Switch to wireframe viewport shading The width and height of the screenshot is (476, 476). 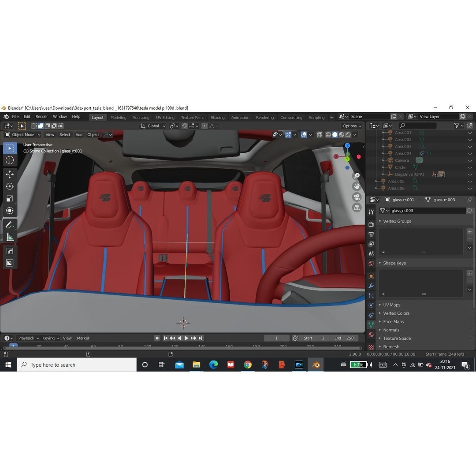click(x=328, y=134)
